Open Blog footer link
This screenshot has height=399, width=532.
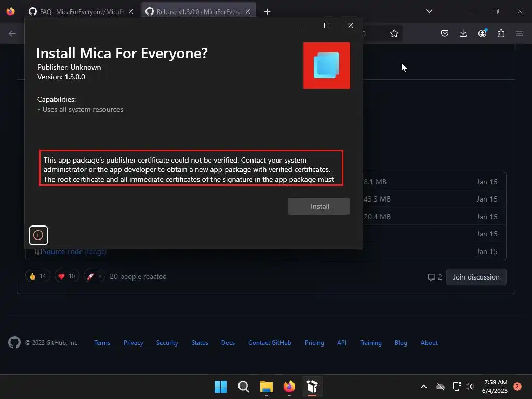pos(401,343)
